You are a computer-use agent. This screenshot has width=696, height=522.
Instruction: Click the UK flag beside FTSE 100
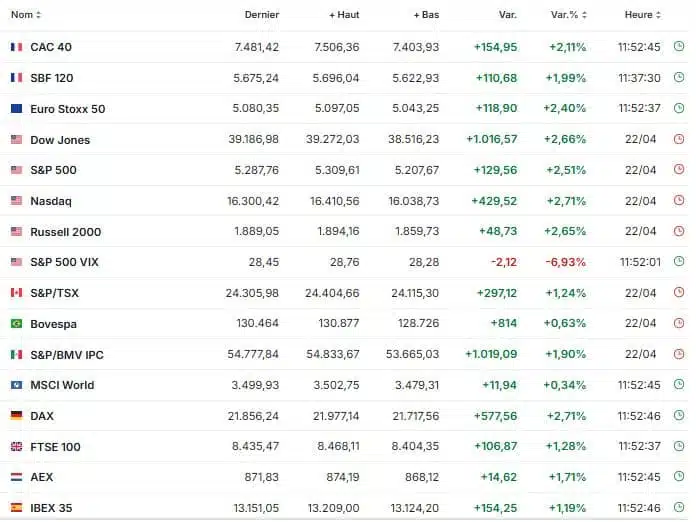tap(16, 447)
